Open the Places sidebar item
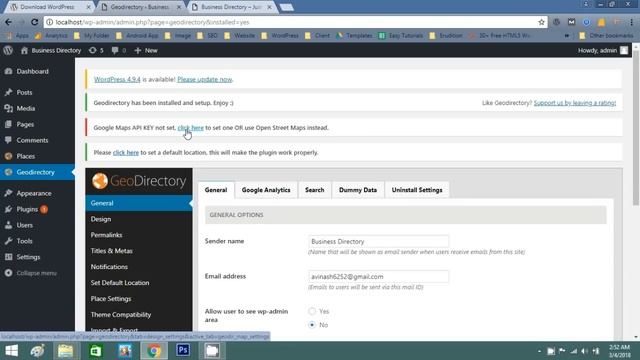This screenshot has height=360, width=640. (37, 156)
